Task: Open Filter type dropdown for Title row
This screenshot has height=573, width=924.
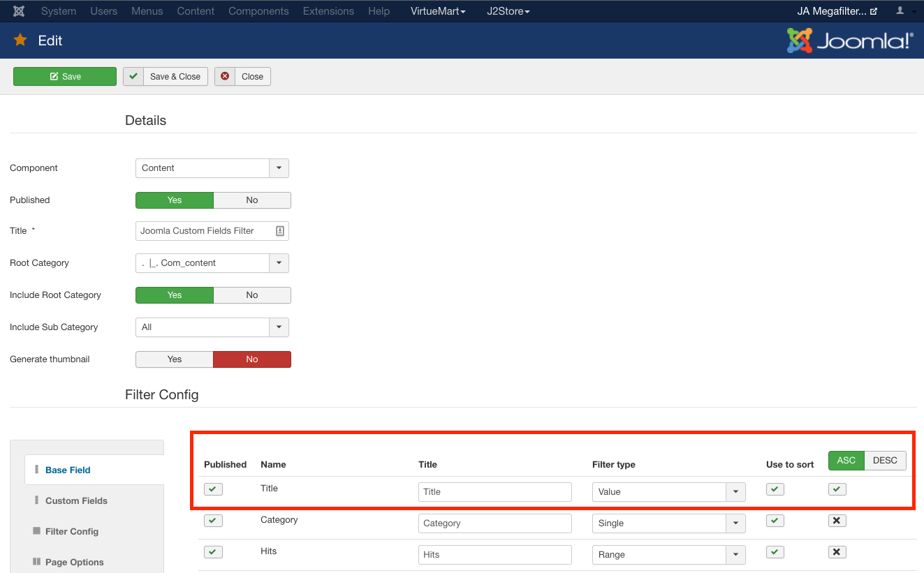Action: point(735,492)
